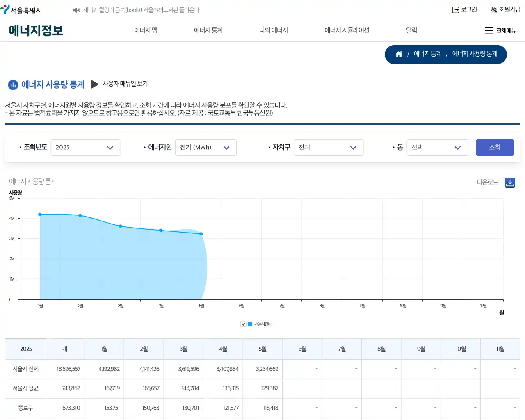Viewport: 525px width, 420px height.
Task: Click the 12월 x-axis label on chart
Action: [x=483, y=306]
